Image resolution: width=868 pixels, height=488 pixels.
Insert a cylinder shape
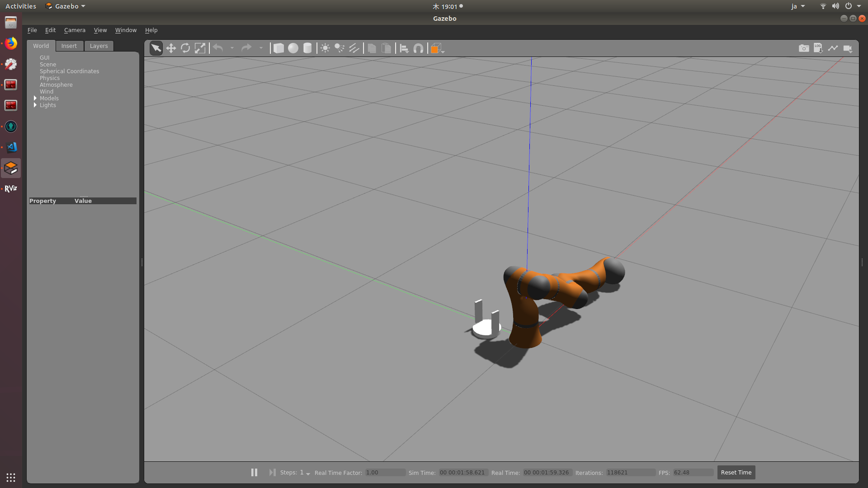point(307,48)
